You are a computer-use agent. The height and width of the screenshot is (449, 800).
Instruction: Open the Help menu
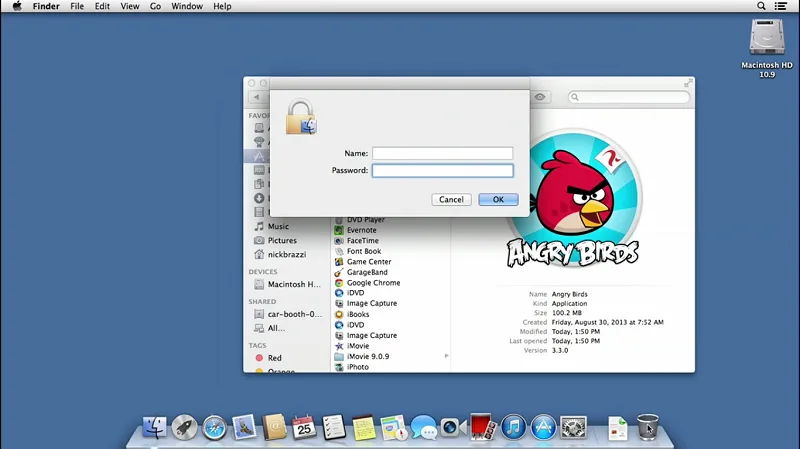pos(222,6)
